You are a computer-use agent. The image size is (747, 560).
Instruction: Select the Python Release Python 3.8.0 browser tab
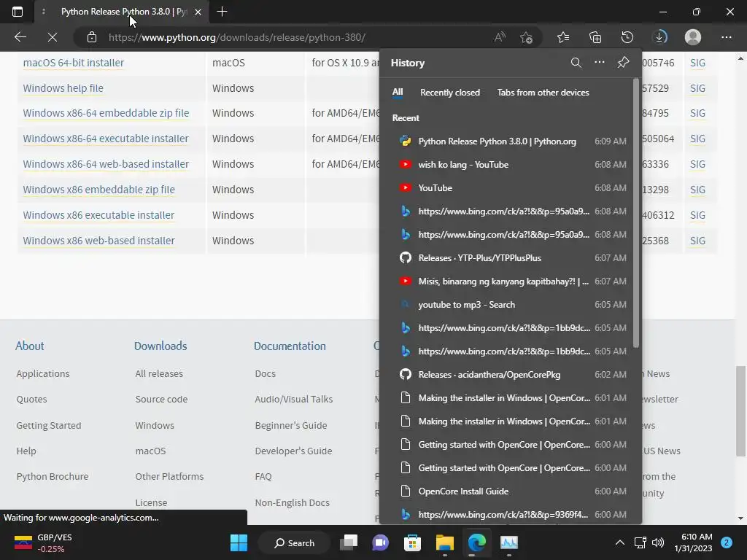pos(122,12)
